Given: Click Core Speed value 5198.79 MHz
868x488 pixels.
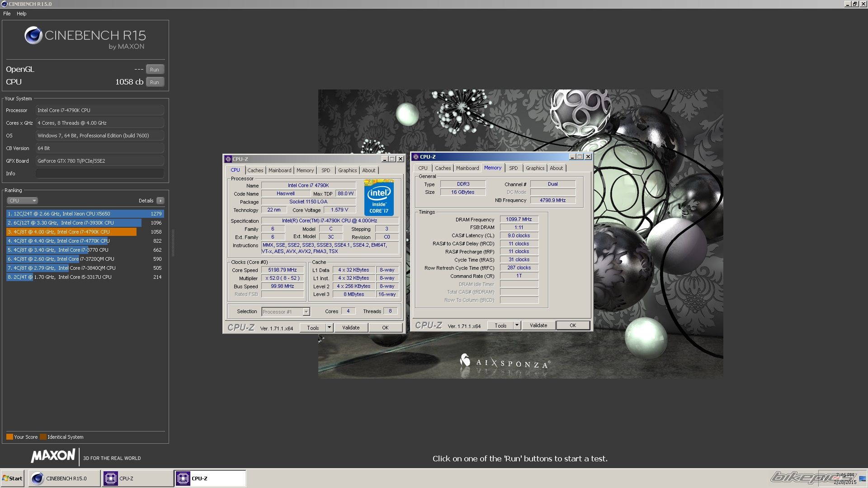Looking at the screenshot, I should click(x=283, y=270).
